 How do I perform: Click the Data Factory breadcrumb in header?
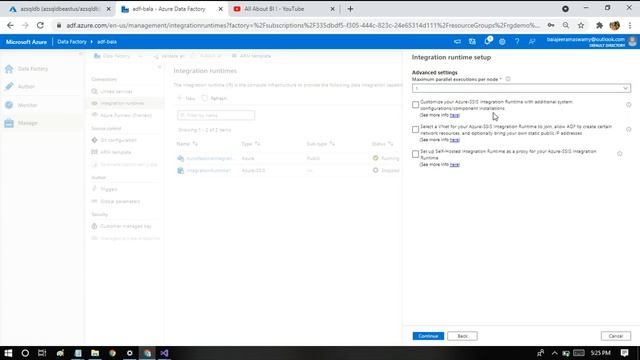[72, 42]
